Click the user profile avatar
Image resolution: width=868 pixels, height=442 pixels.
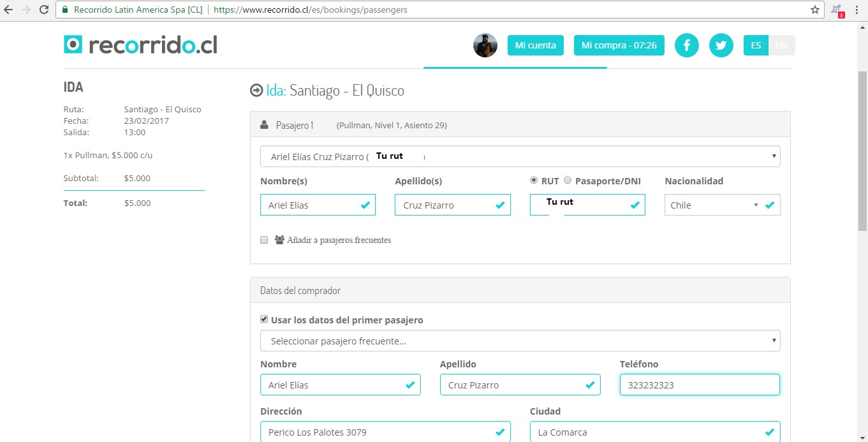[485, 45]
